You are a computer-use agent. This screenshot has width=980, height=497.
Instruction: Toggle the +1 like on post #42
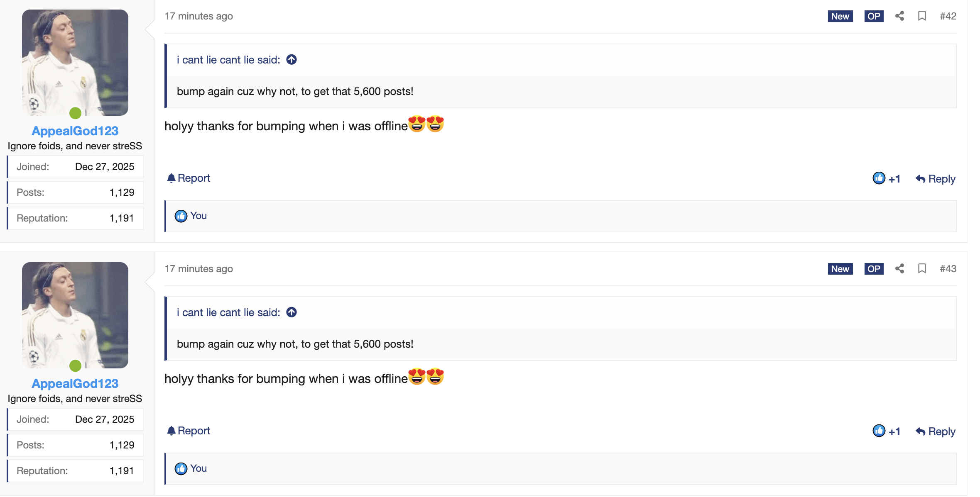tap(886, 179)
